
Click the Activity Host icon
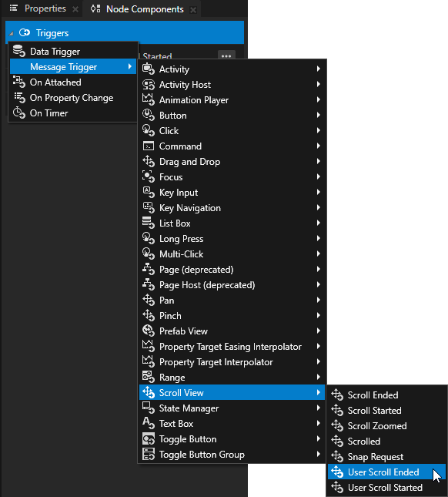[x=148, y=84]
